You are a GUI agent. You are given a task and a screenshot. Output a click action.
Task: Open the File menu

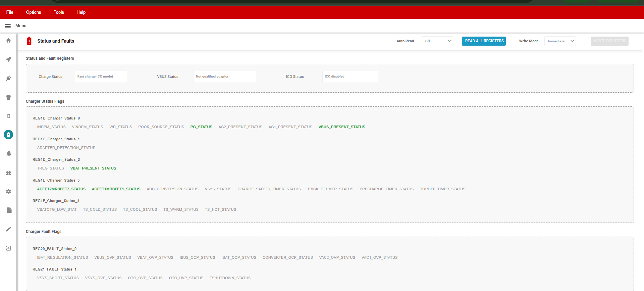[10, 12]
